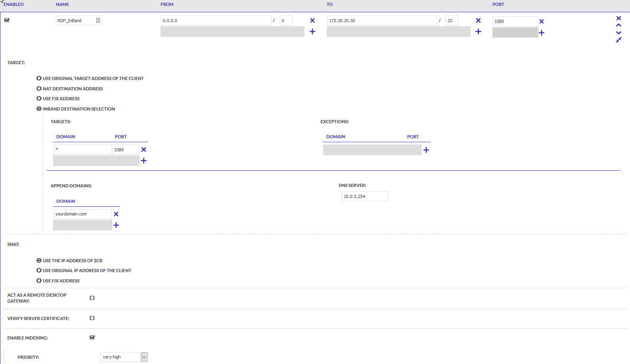This screenshot has width=630, height=364.
Task: Click the DNS Server input field
Action: click(364, 196)
